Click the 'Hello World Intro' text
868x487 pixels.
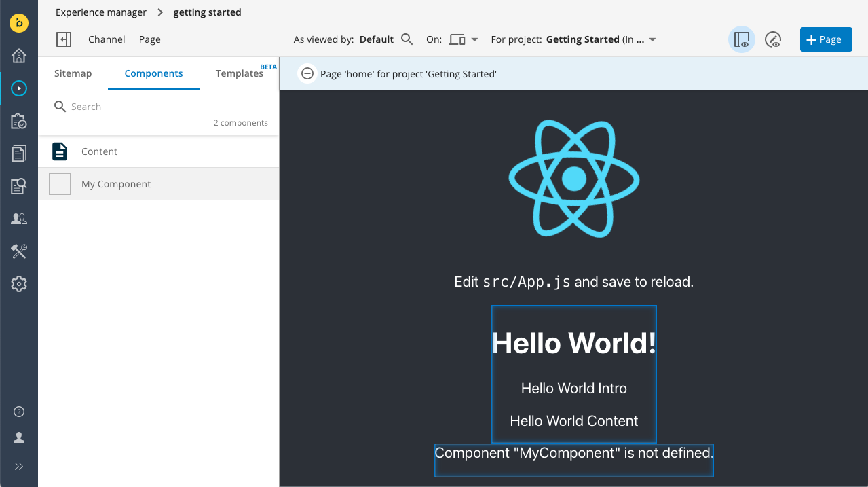pyautogui.click(x=574, y=389)
